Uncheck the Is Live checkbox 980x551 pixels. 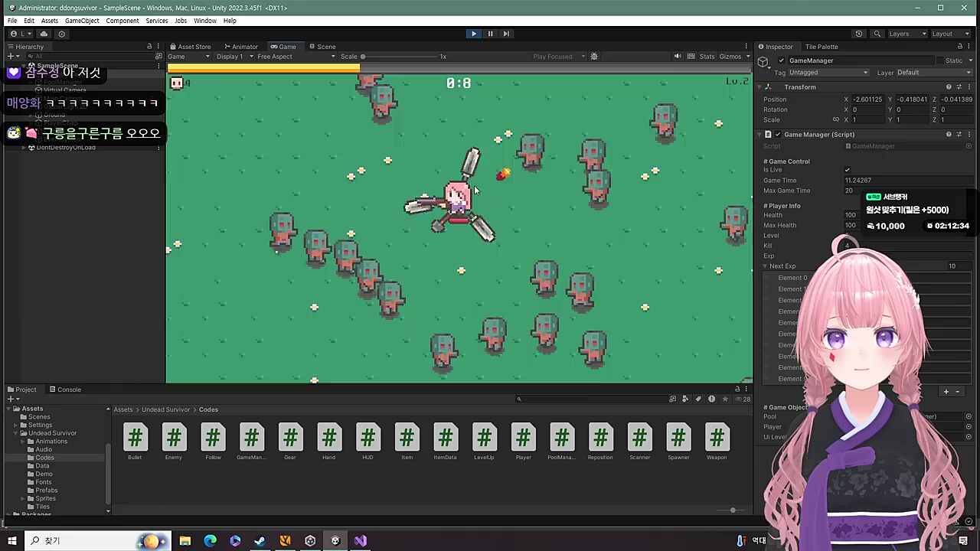pos(847,170)
